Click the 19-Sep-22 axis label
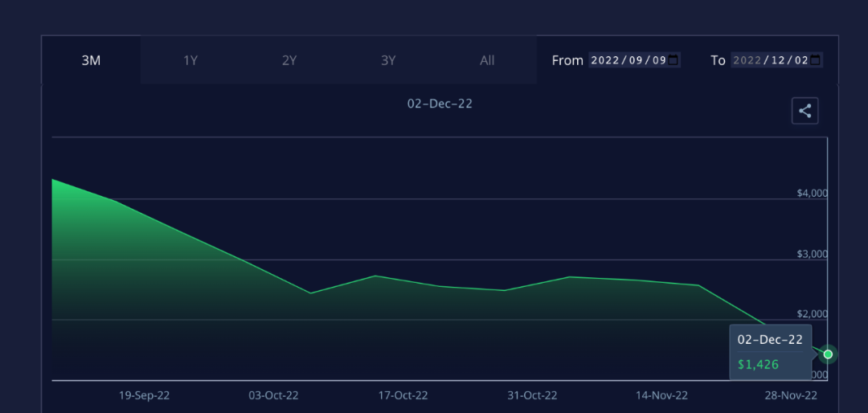This screenshot has width=868, height=413. click(x=144, y=395)
